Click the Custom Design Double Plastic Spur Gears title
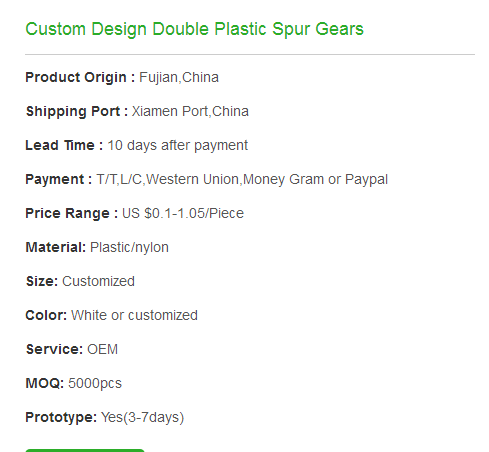The height and width of the screenshot is (452, 489). [x=194, y=29]
